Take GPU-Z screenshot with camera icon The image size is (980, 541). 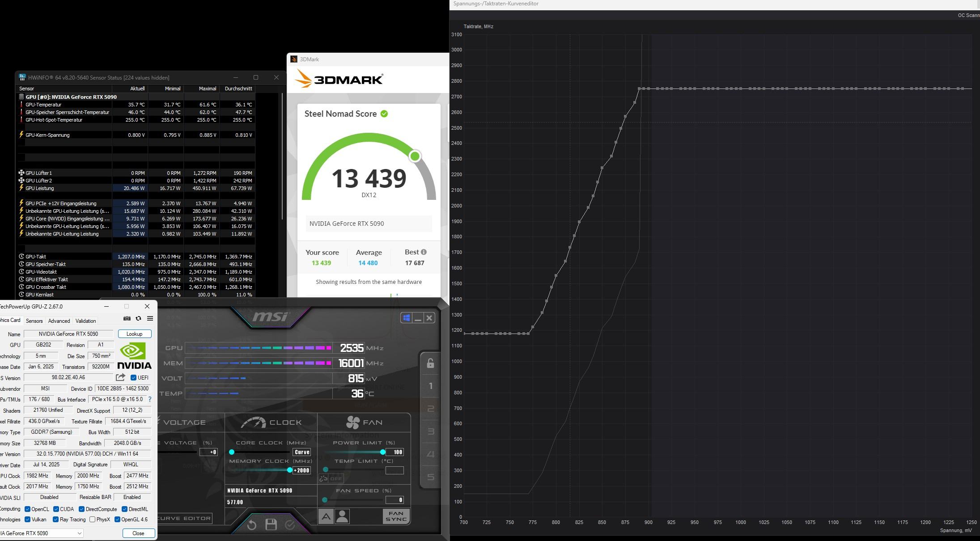coord(127,318)
